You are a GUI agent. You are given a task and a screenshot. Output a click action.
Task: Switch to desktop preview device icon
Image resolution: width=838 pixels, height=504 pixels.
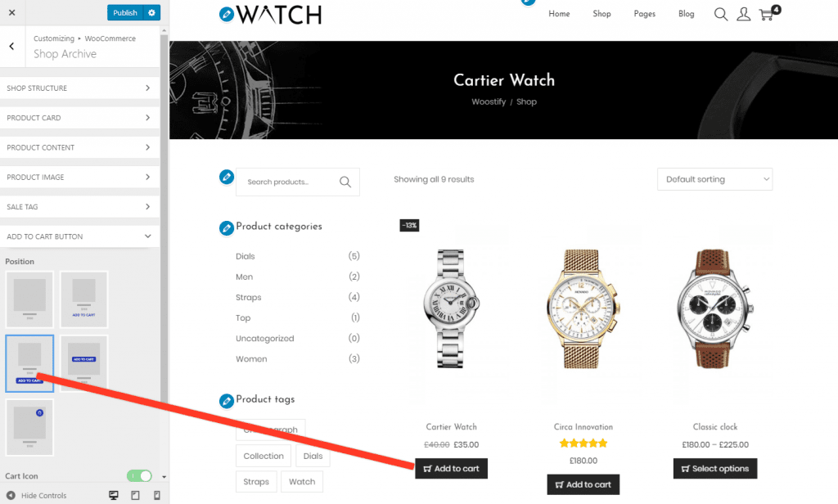113,496
